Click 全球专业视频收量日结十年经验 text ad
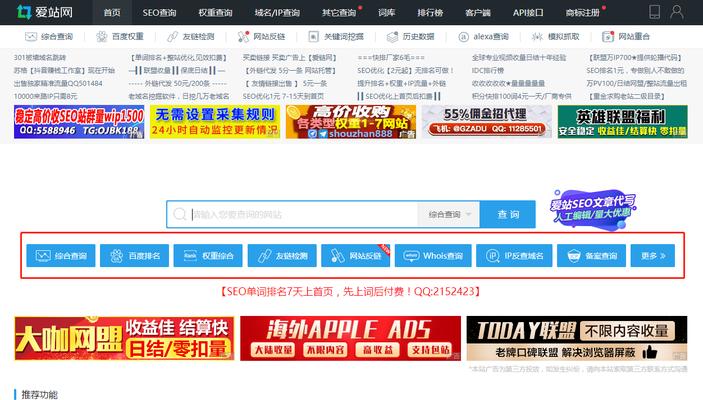This screenshot has width=703, height=400. (519, 58)
